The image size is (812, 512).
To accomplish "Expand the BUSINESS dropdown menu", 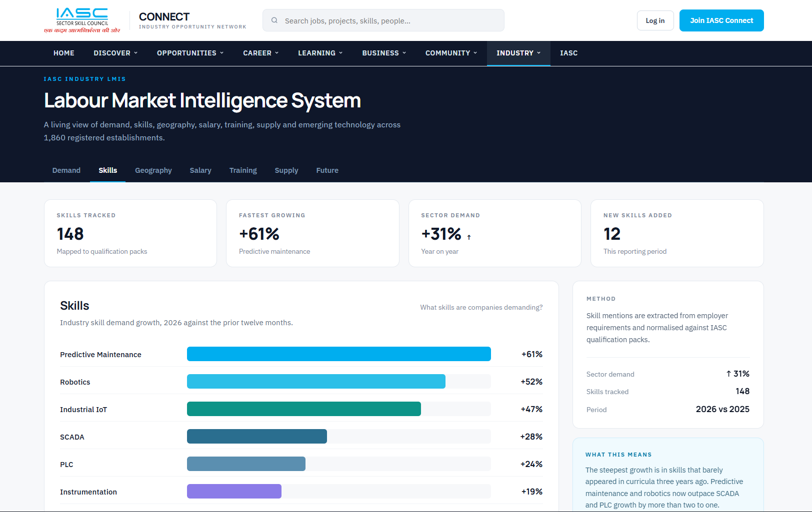I will click(384, 53).
